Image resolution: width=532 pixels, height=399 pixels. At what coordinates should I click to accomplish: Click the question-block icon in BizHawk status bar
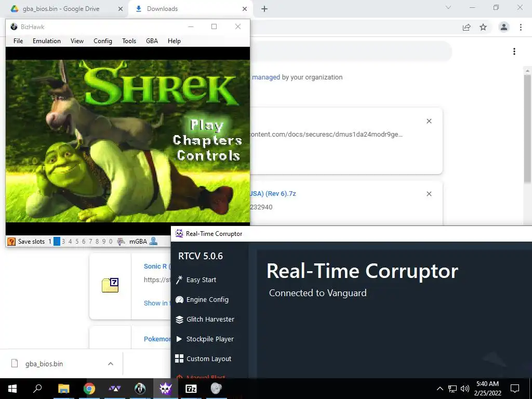[x=11, y=242]
